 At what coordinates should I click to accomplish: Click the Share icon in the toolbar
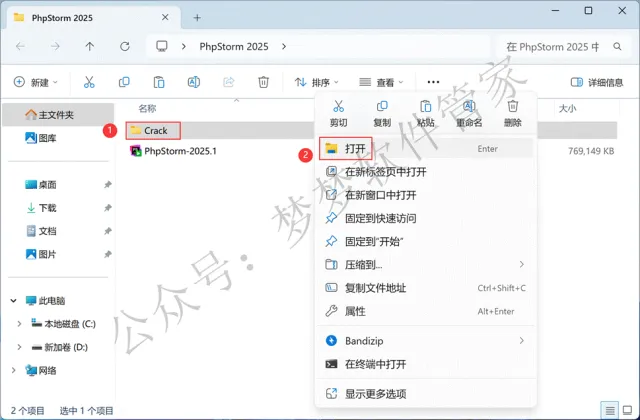[229, 82]
